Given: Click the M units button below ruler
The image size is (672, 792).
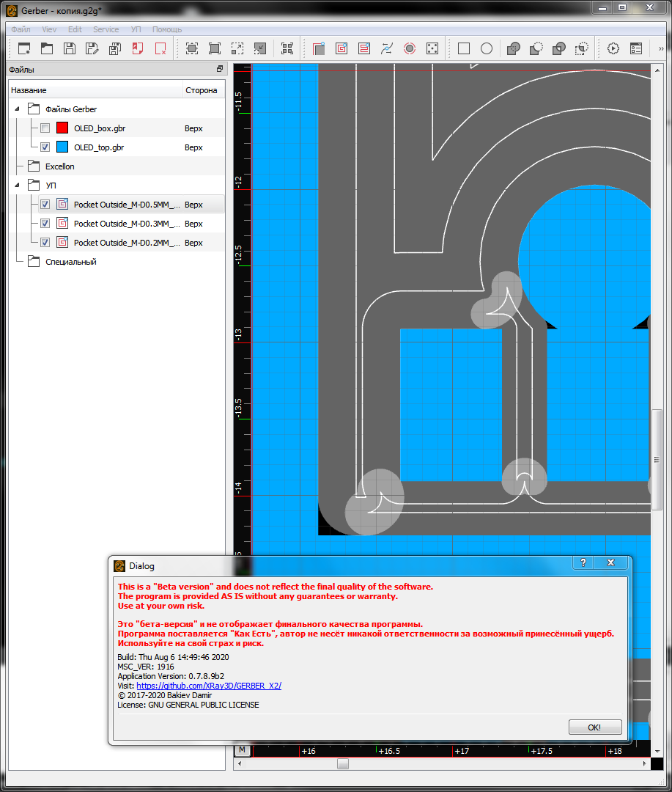Looking at the screenshot, I should pos(243,750).
